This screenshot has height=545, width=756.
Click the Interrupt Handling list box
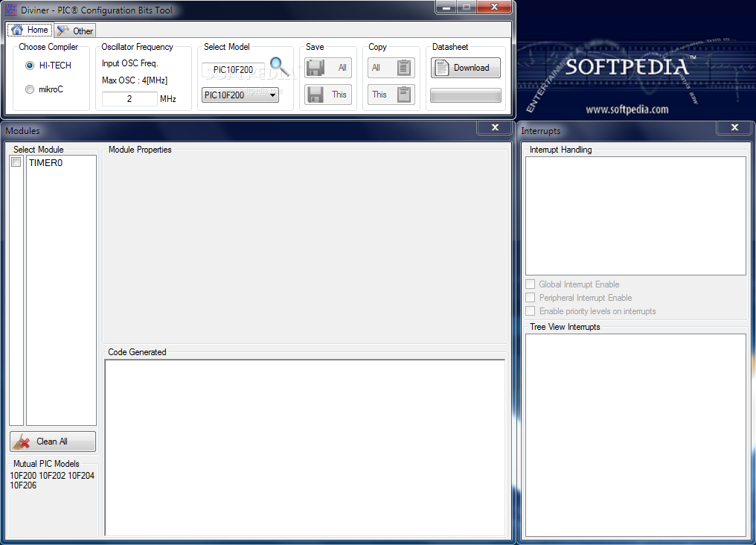tap(635, 216)
